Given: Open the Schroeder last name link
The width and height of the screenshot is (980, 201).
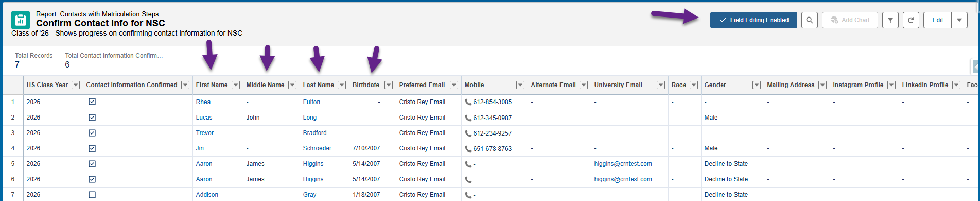Looking at the screenshot, I should (317, 148).
